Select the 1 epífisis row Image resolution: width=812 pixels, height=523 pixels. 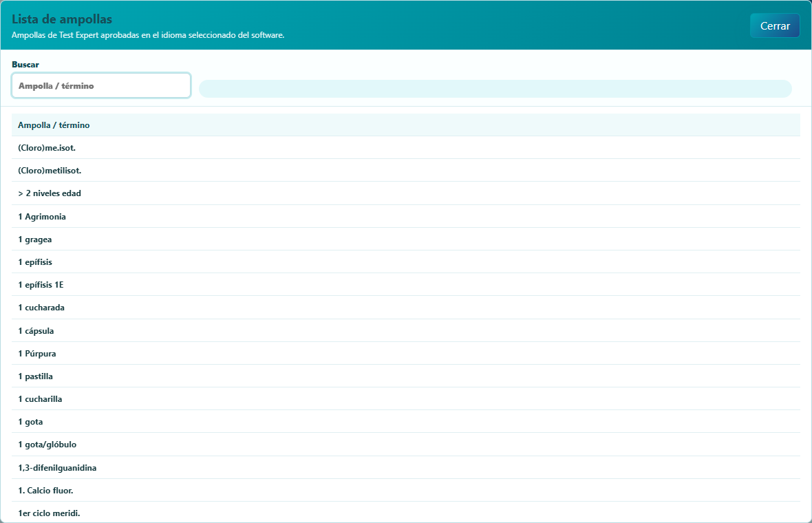[x=405, y=262]
